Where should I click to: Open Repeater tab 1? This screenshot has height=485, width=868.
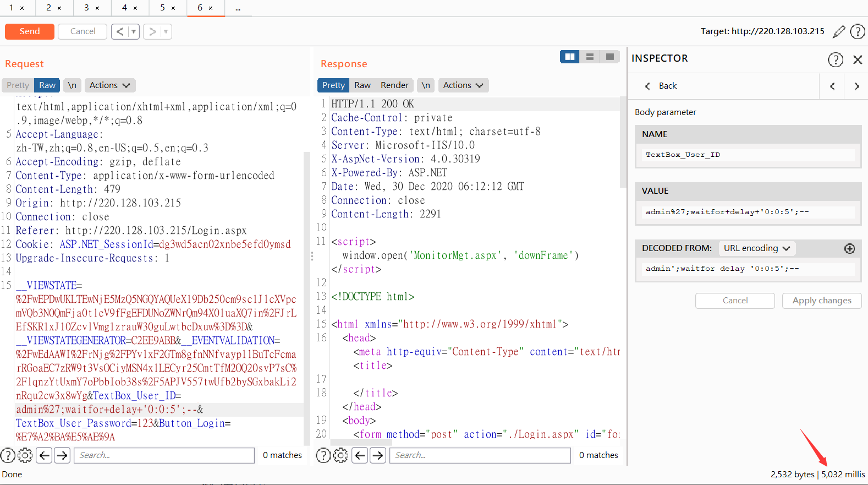11,8
